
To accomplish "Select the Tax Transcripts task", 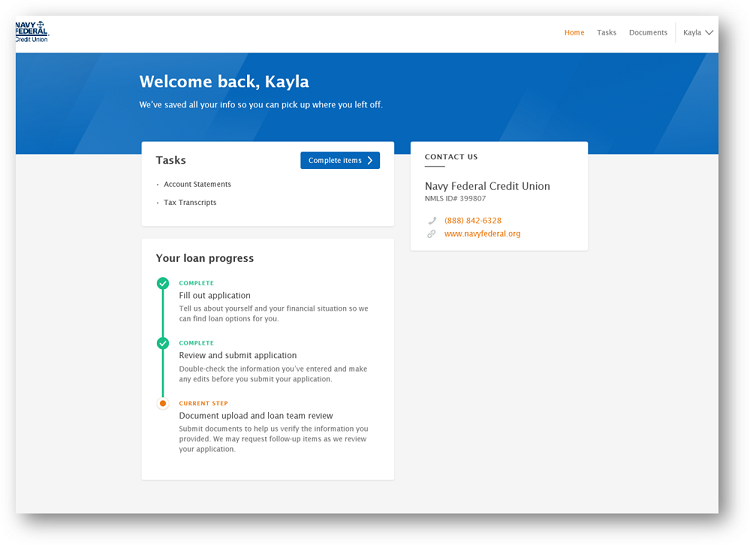I will 190,202.
